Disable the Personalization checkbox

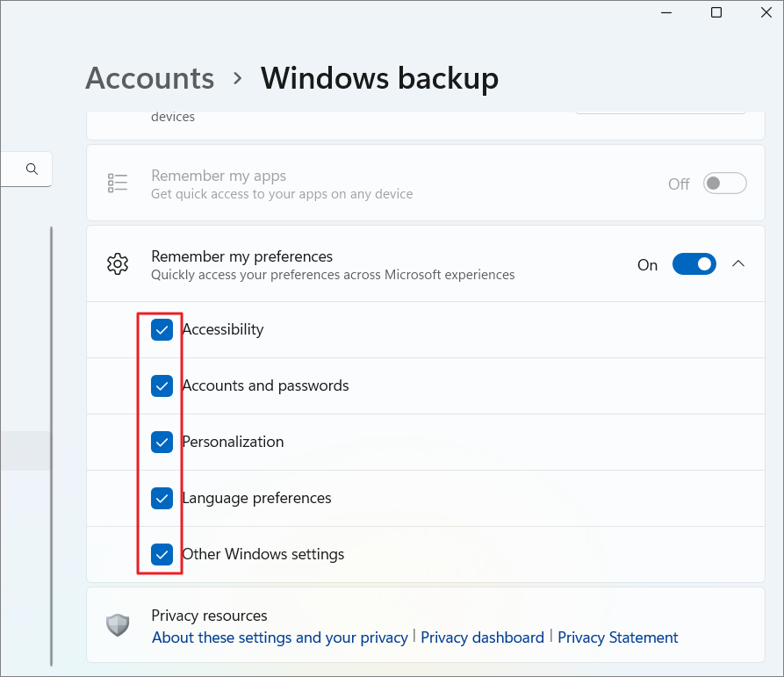(162, 442)
